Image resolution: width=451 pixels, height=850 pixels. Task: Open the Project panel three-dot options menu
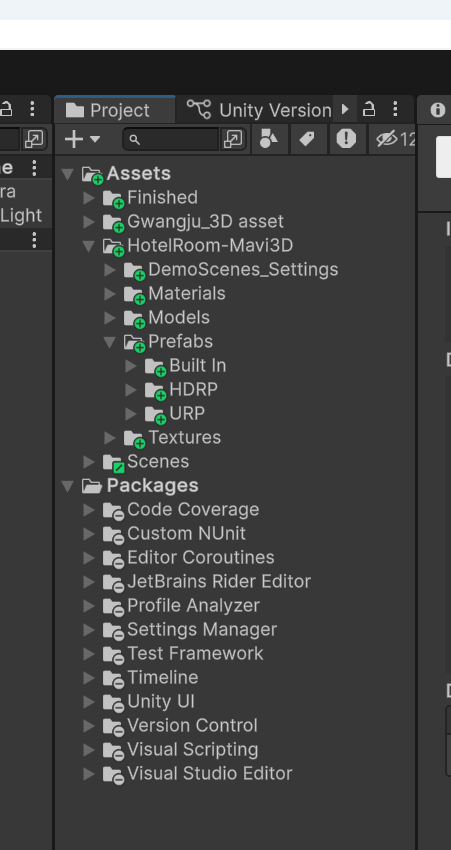tap(395, 110)
